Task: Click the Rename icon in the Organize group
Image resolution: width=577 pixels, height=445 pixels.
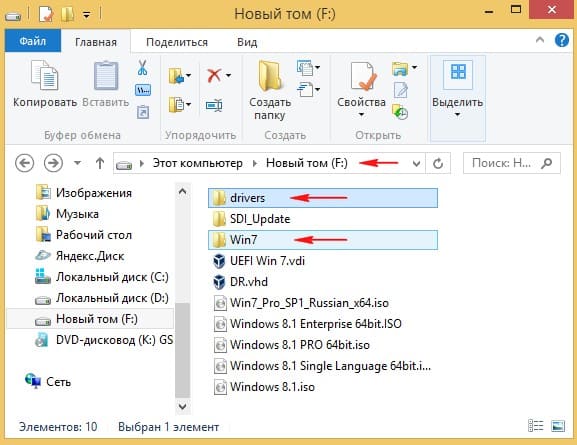Action: [214, 106]
